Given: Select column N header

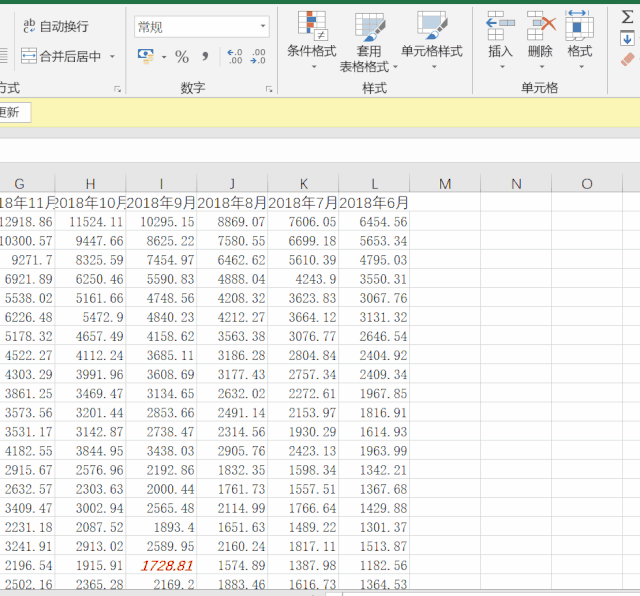Looking at the screenshot, I should [x=516, y=184].
